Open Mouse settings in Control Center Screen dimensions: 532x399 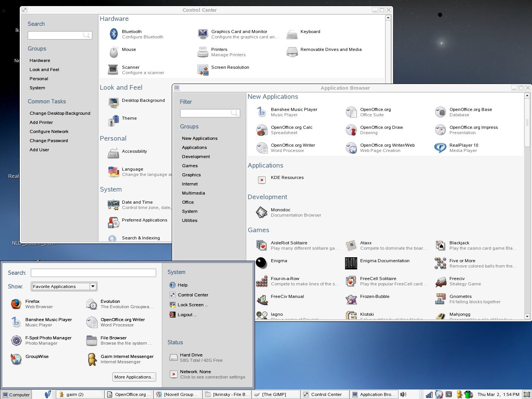[x=114, y=52]
